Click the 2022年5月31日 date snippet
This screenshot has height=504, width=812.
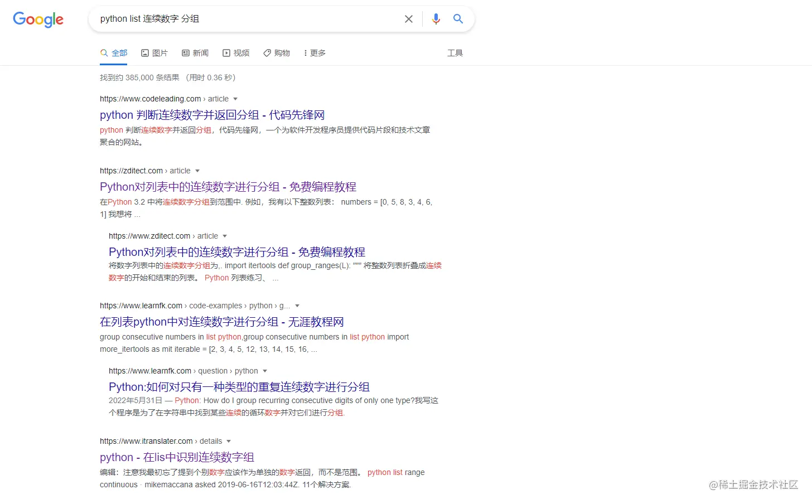pos(136,400)
